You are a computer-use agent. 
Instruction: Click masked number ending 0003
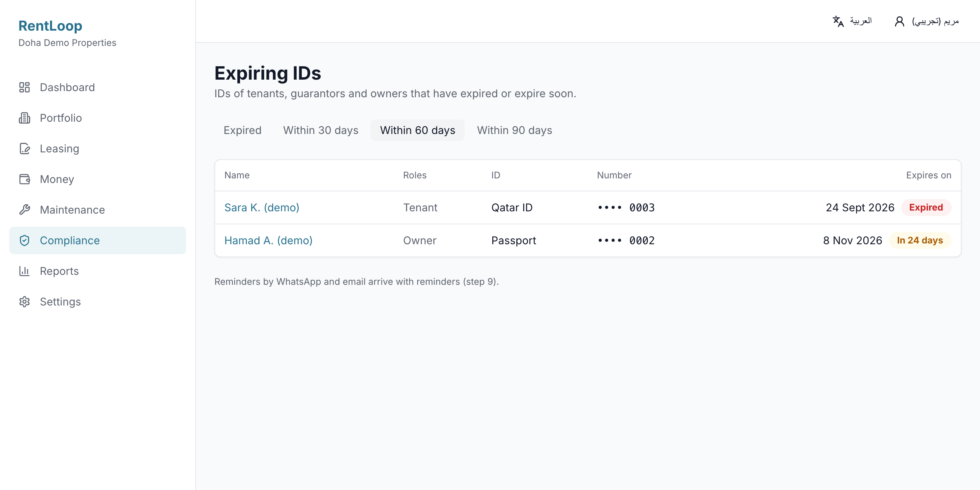click(x=626, y=207)
